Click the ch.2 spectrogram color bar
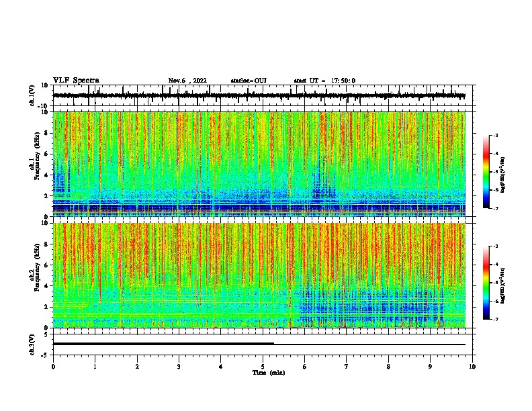The height and width of the screenshot is (411, 532). click(486, 283)
